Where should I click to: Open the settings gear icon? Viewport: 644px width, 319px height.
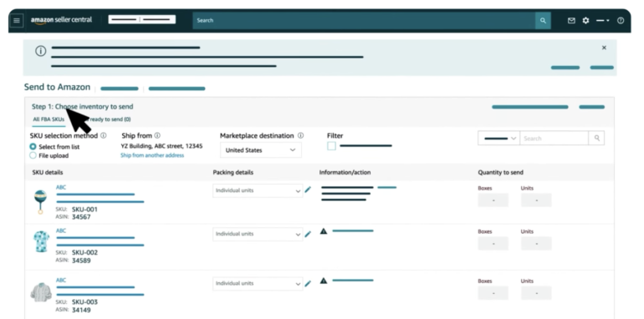[585, 21]
